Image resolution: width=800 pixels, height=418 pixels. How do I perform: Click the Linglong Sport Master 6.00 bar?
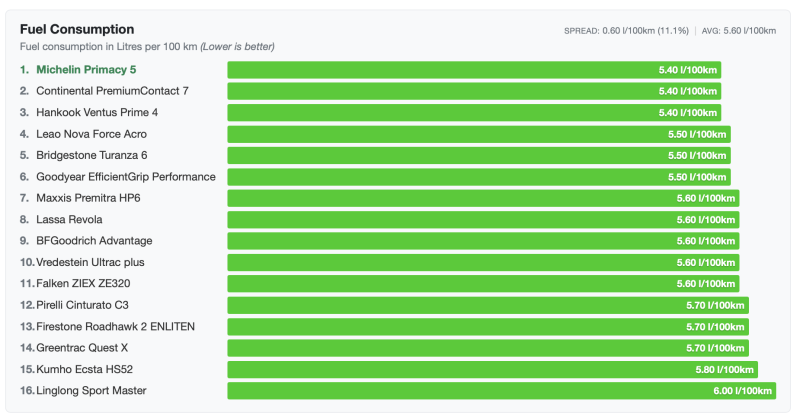tap(502, 390)
